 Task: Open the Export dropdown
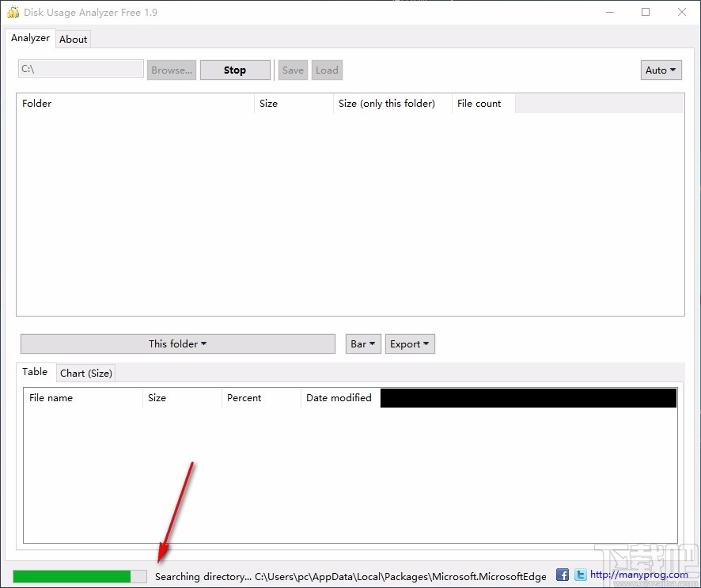coord(409,343)
